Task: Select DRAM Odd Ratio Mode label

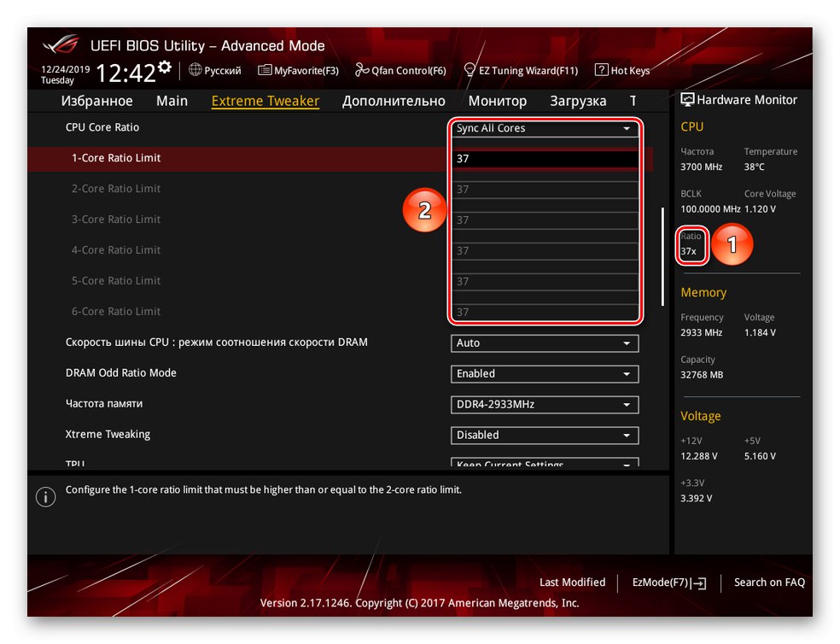Action: tap(120, 372)
